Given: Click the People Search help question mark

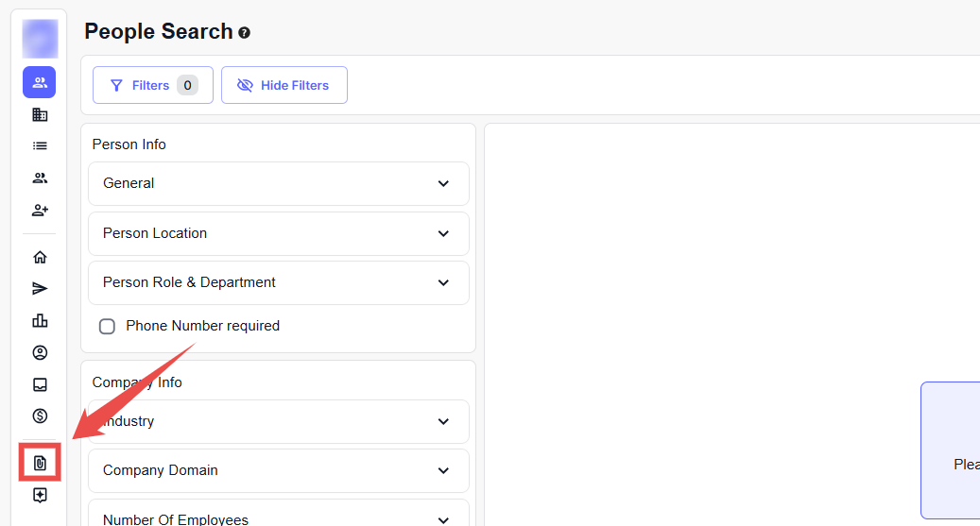Looking at the screenshot, I should [245, 33].
